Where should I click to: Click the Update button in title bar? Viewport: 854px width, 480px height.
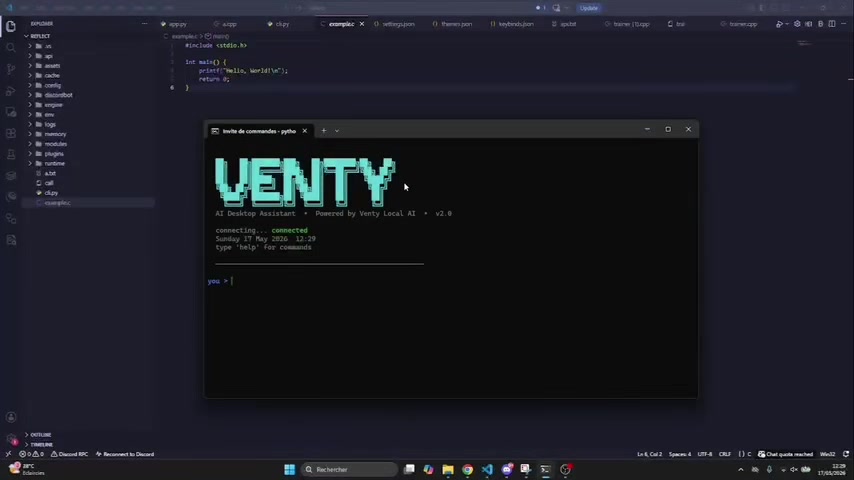tap(589, 8)
